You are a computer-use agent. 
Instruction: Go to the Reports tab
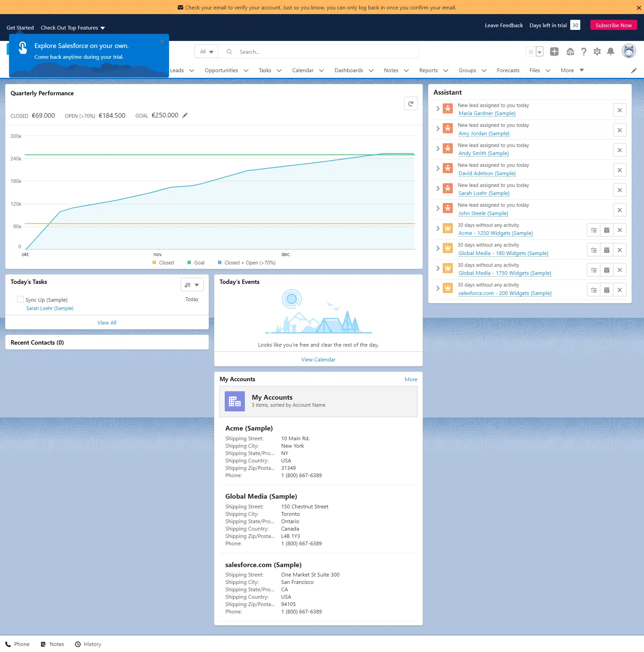tap(428, 70)
